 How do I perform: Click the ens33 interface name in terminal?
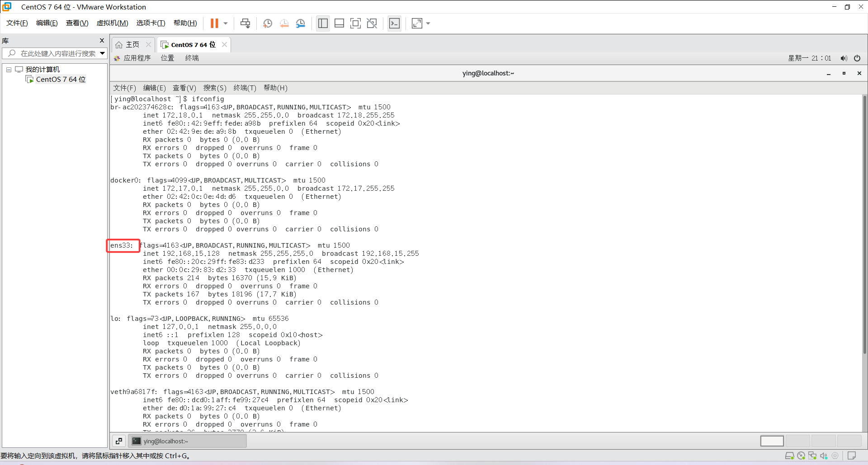click(x=122, y=245)
